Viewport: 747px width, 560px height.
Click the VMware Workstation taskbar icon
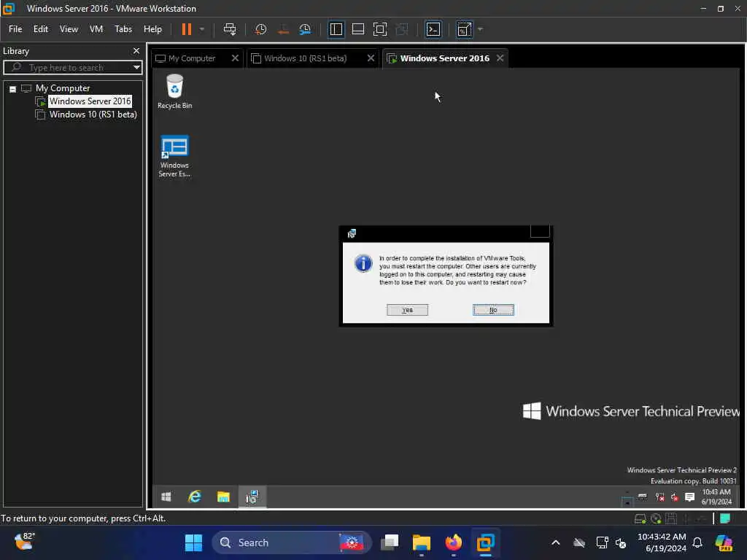coord(485,542)
